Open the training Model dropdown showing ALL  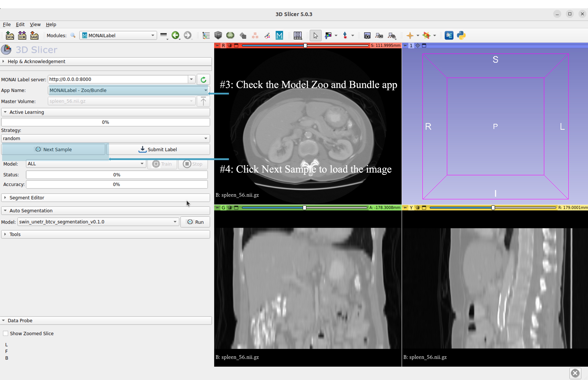click(86, 164)
